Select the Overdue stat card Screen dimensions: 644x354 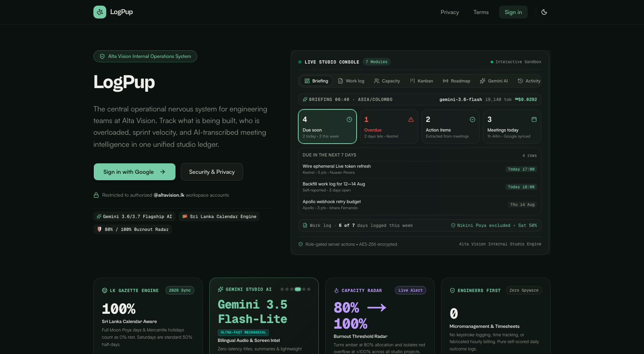(x=389, y=126)
